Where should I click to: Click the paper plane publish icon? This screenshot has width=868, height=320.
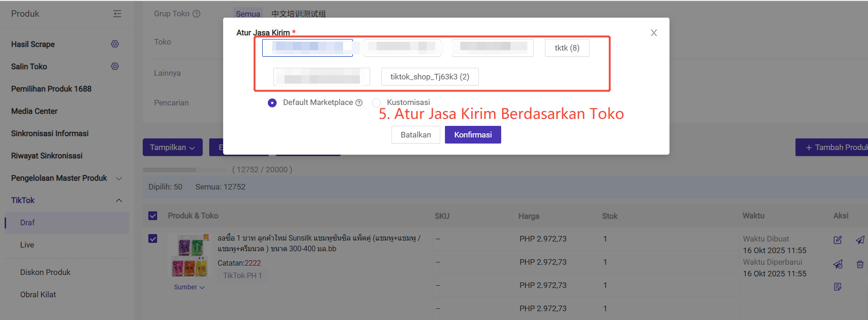pyautogui.click(x=860, y=240)
